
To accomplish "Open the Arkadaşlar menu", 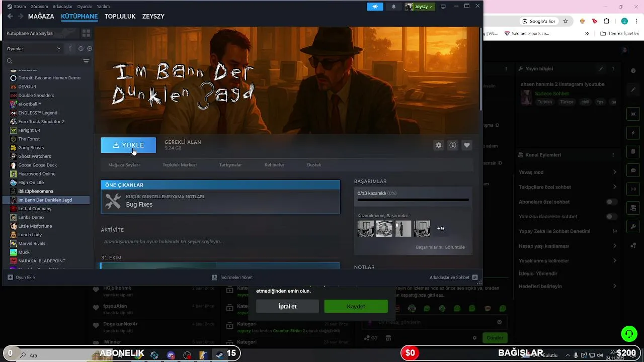I will click(x=63, y=7).
